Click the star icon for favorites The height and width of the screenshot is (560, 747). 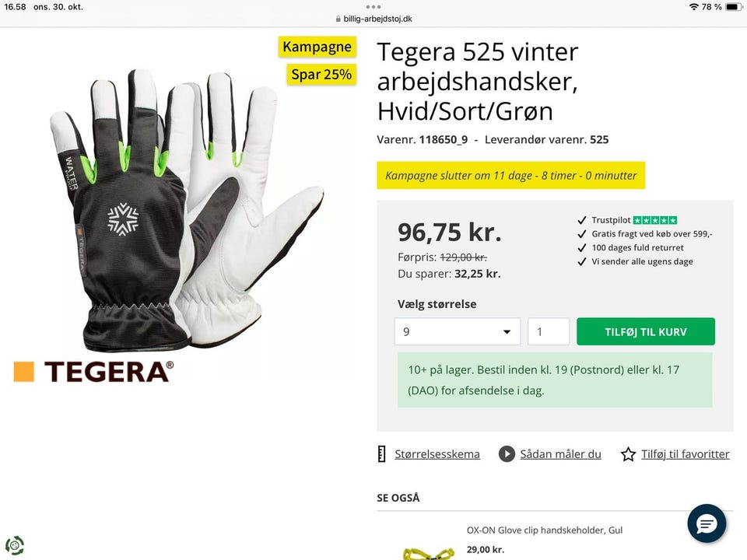tap(628, 454)
